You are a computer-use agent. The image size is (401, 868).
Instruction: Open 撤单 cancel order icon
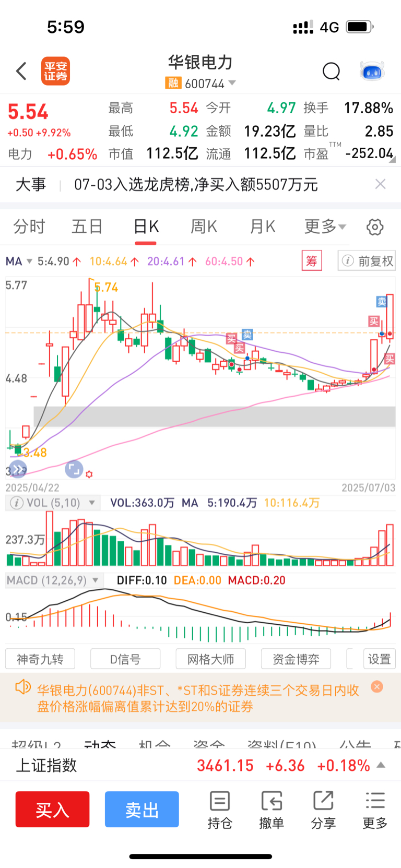[272, 810]
